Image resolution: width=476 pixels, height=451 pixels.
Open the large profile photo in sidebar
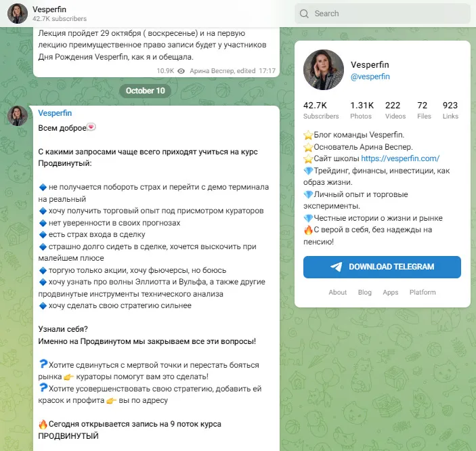[324, 70]
